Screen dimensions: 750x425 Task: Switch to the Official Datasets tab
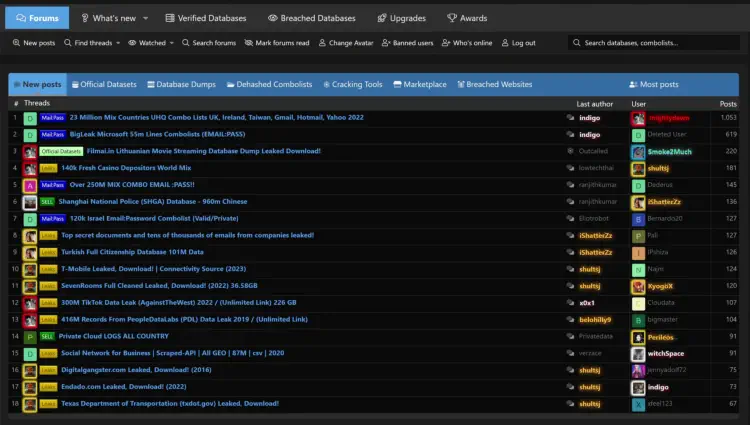[103, 85]
